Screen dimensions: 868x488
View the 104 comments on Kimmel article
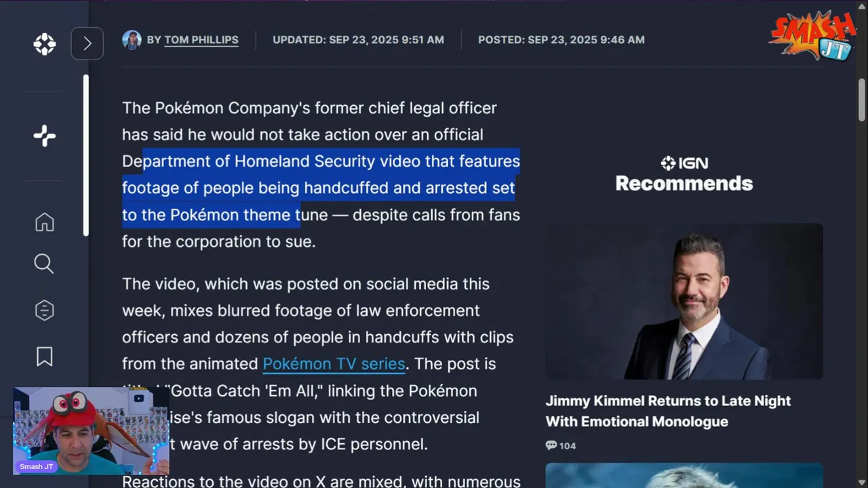(561, 445)
